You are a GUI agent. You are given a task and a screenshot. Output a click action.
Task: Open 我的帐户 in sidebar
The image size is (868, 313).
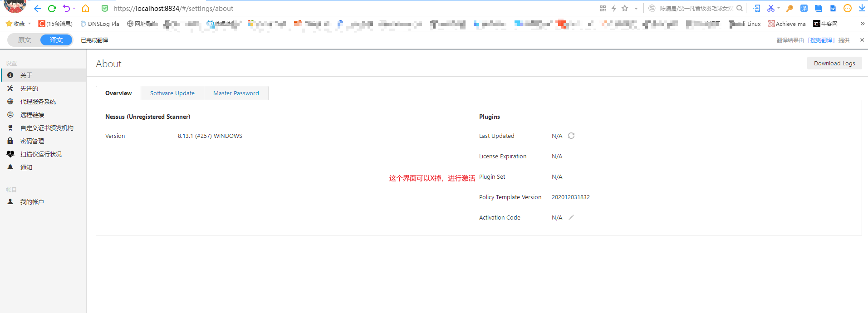[43, 202]
